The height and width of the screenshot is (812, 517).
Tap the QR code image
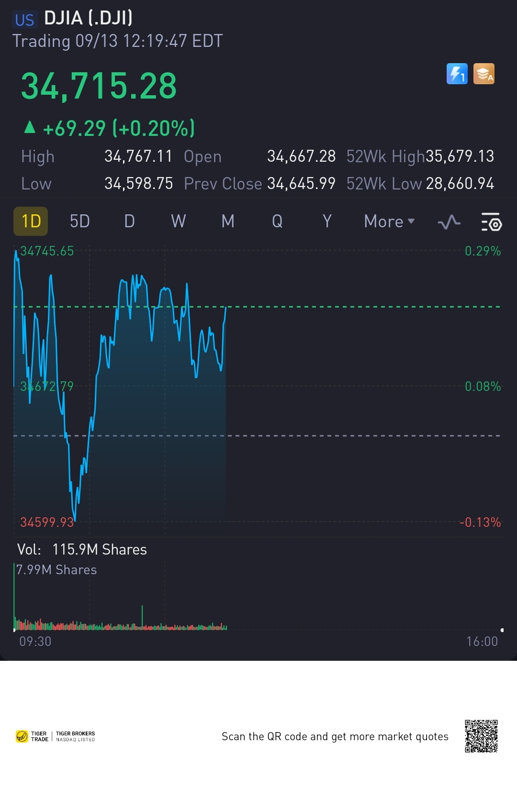(481, 736)
